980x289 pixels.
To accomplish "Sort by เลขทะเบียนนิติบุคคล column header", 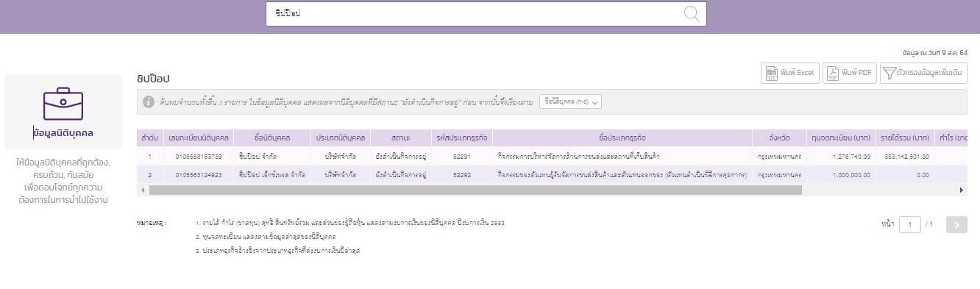I will 199,138.
